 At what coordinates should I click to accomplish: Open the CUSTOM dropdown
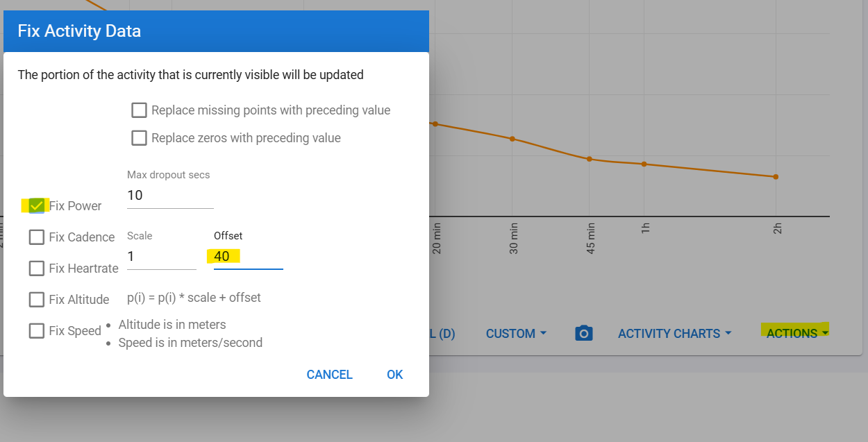pyautogui.click(x=516, y=334)
